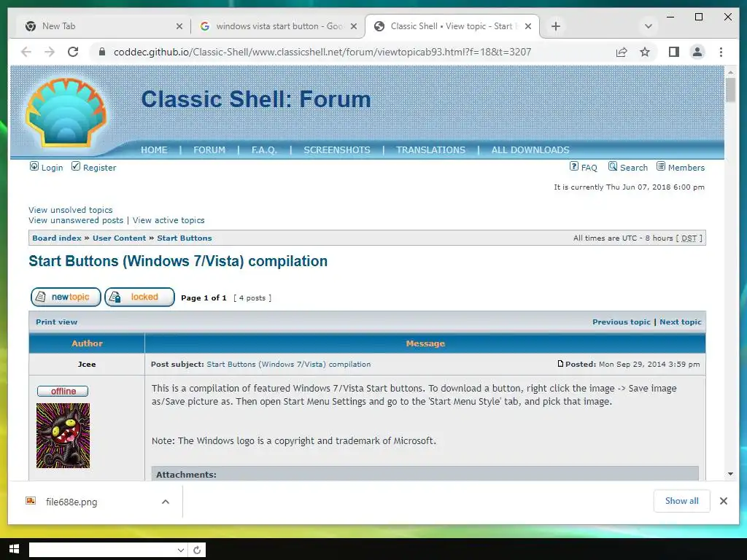Viewport: 747px width, 560px height.
Task: Open the ALL DOWNLOADS navigation item
Action: [x=530, y=150]
